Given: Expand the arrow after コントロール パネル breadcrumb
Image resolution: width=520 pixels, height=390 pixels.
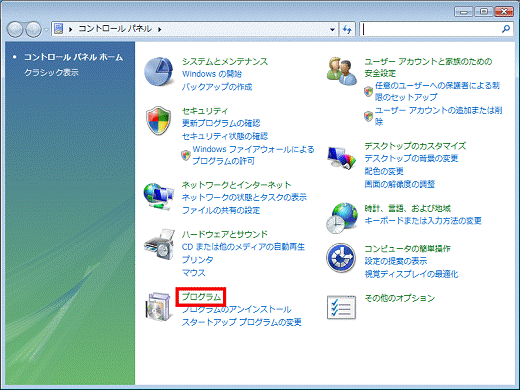Looking at the screenshot, I should (x=160, y=29).
